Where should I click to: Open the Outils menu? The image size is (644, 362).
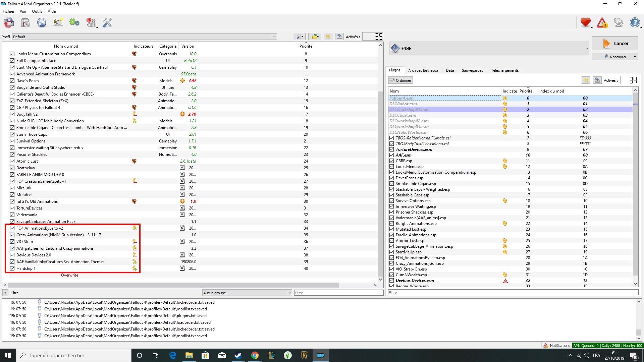37,11
